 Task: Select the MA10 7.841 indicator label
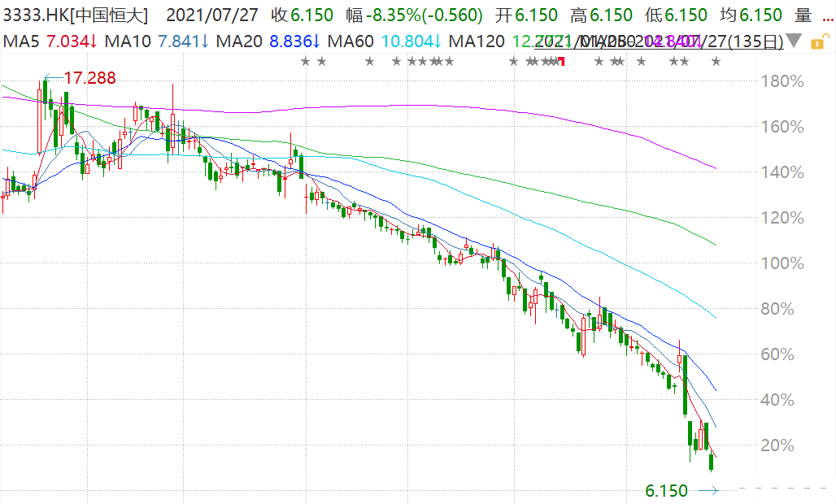tap(157, 41)
